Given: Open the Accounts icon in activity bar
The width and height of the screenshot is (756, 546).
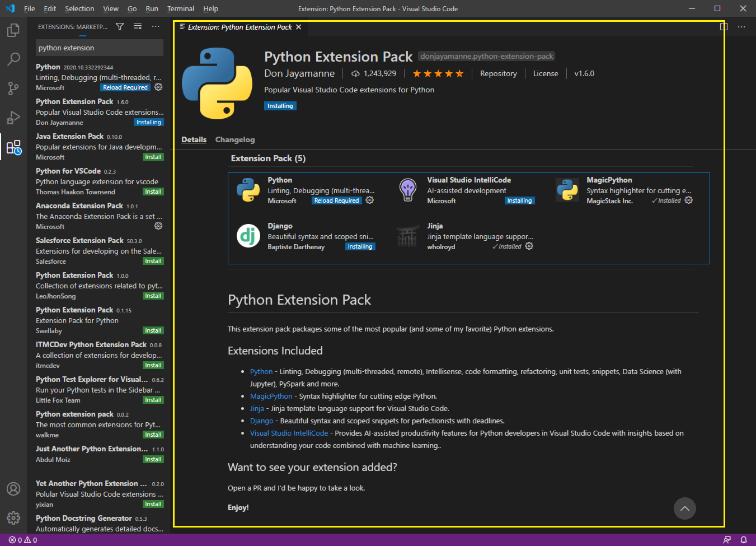Looking at the screenshot, I should click(x=13, y=489).
